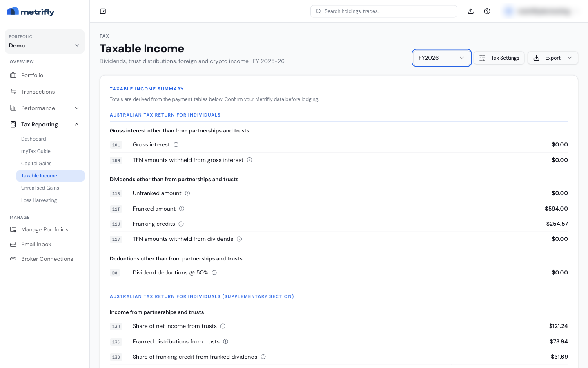The image size is (588, 368).
Task: Click the Taxable Income Summary heading
Action: coord(147,89)
